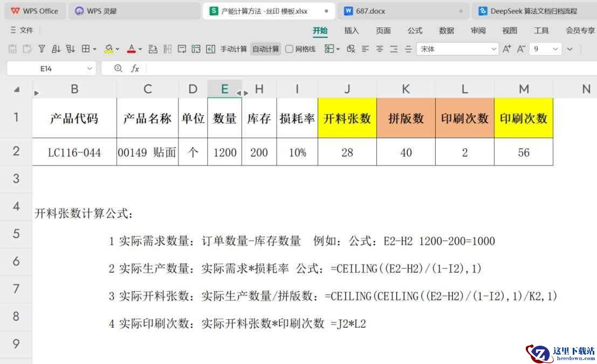This screenshot has height=364, width=597.
Task: Expand hidden columns between E and H
Action: point(243,93)
